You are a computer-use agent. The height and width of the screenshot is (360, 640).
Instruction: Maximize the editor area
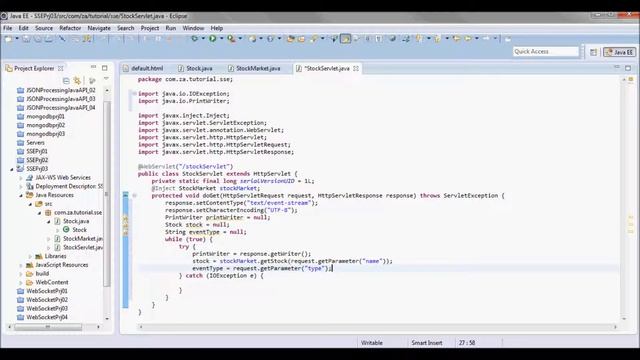point(628,68)
